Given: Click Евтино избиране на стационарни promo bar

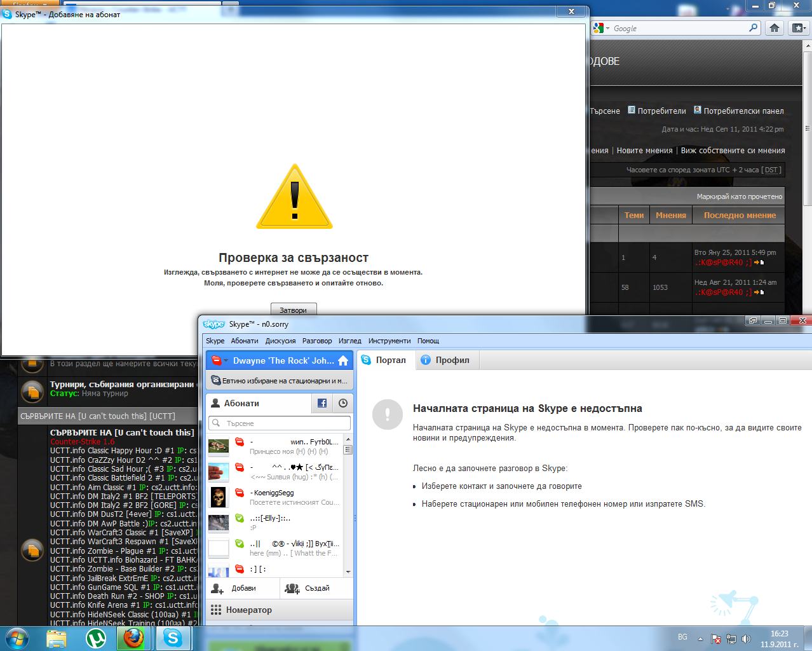Looking at the screenshot, I should coord(280,381).
